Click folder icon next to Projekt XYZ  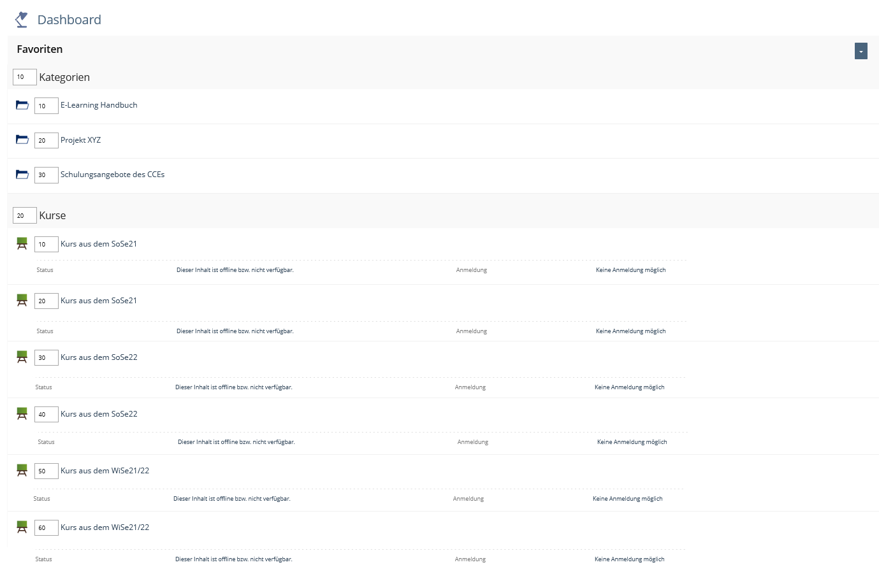tap(22, 140)
